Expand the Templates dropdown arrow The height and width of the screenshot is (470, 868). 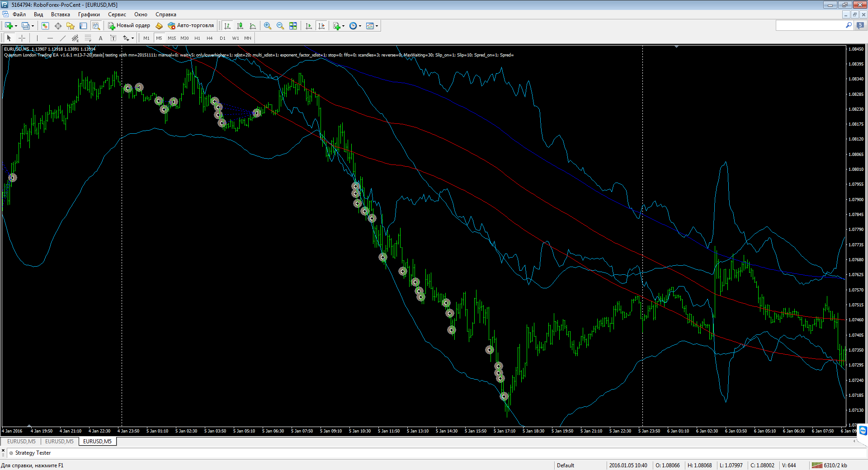(x=377, y=26)
